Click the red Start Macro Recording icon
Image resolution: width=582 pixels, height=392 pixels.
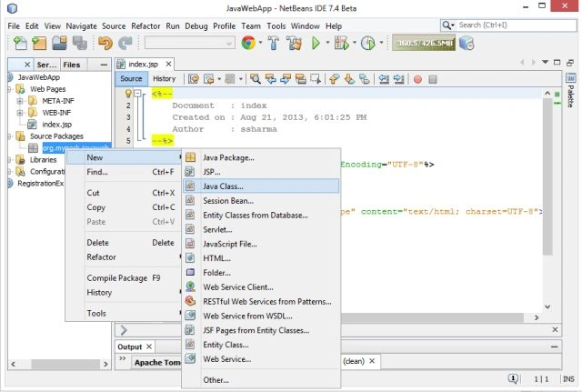click(x=417, y=79)
